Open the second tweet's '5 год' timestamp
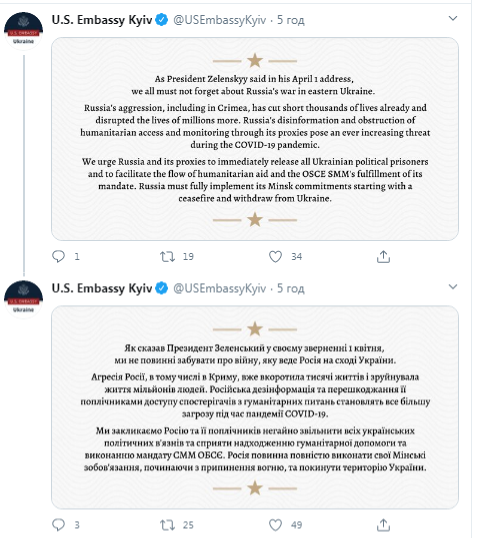 point(291,289)
